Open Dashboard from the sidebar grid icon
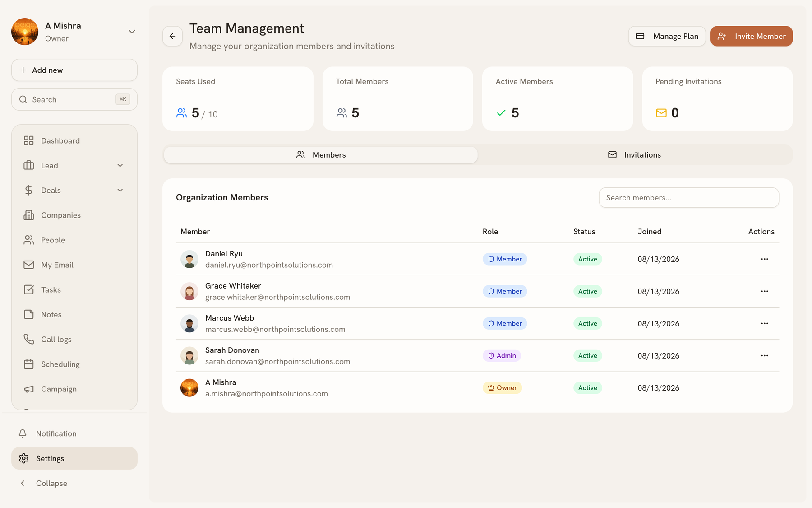Screen dimensions: 812x508 28,140
